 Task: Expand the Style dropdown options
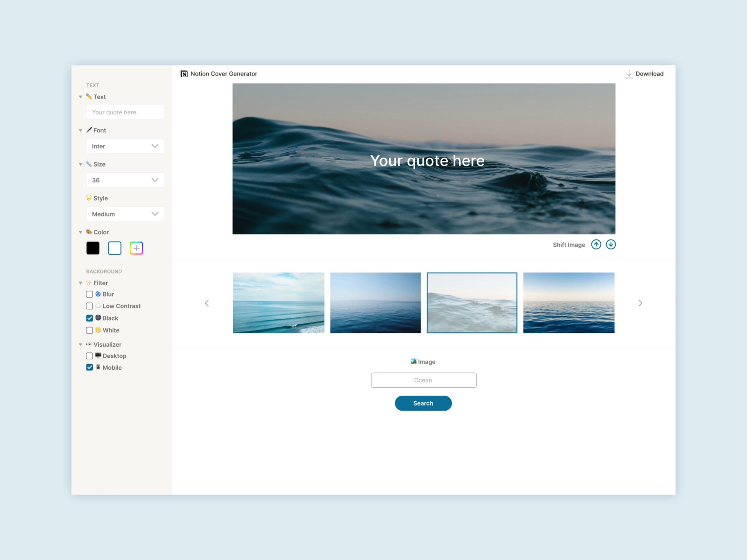pyautogui.click(x=155, y=213)
